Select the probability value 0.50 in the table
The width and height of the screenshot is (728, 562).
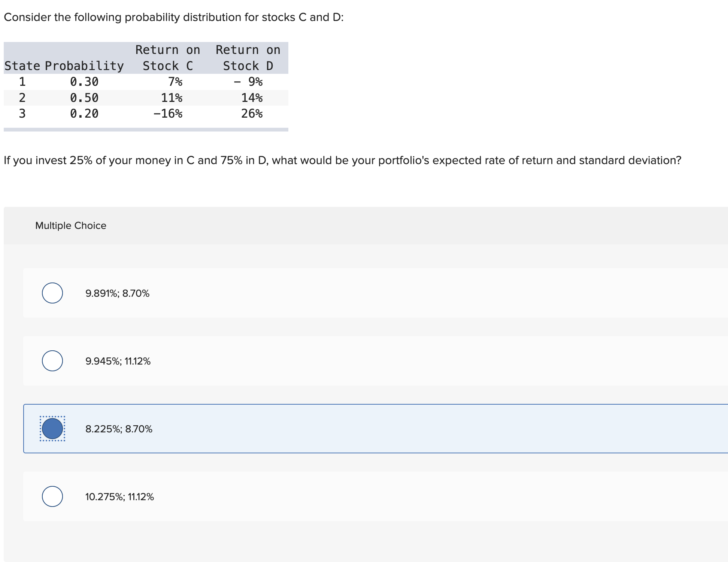click(84, 98)
